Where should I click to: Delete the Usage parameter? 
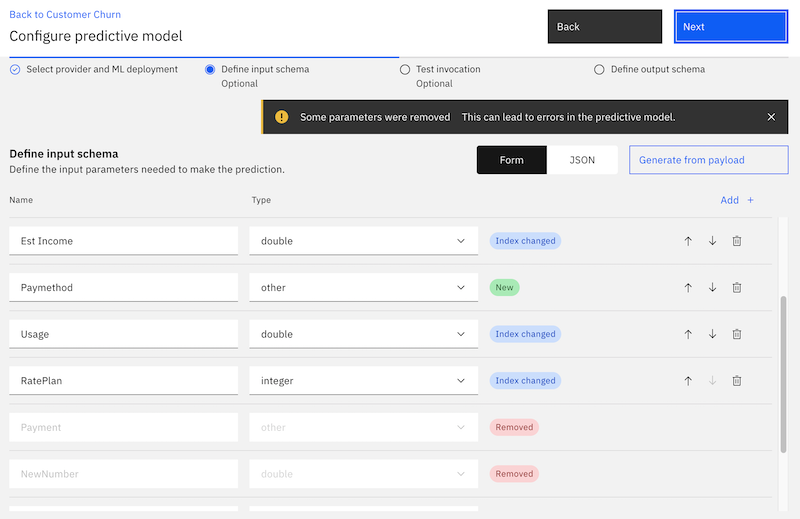point(737,334)
